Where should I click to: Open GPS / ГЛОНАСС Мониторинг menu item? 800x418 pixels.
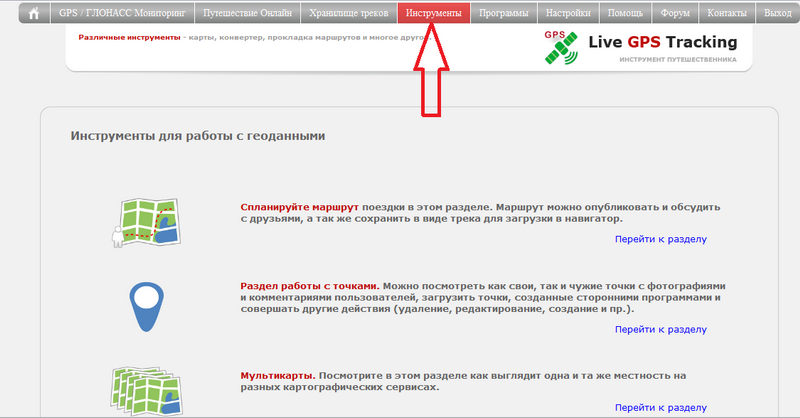123,14
